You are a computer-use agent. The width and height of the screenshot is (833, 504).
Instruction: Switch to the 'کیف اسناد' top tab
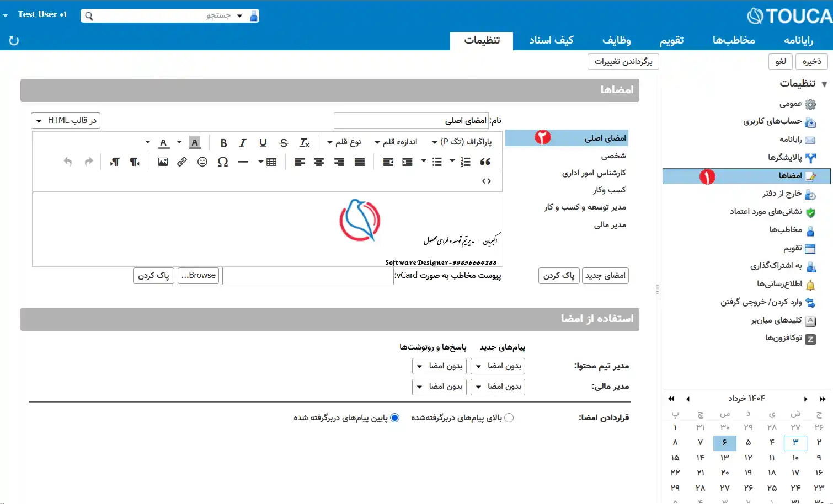551,40
